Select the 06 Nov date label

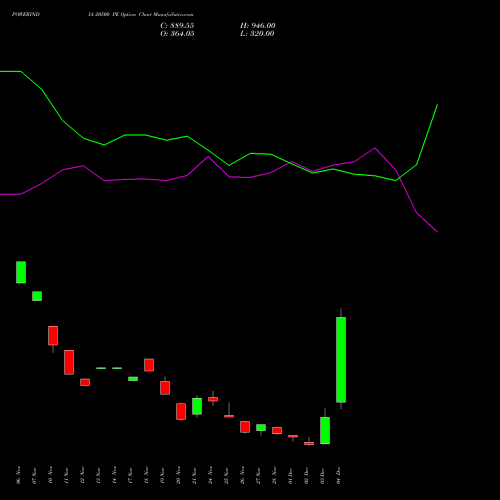point(18,475)
